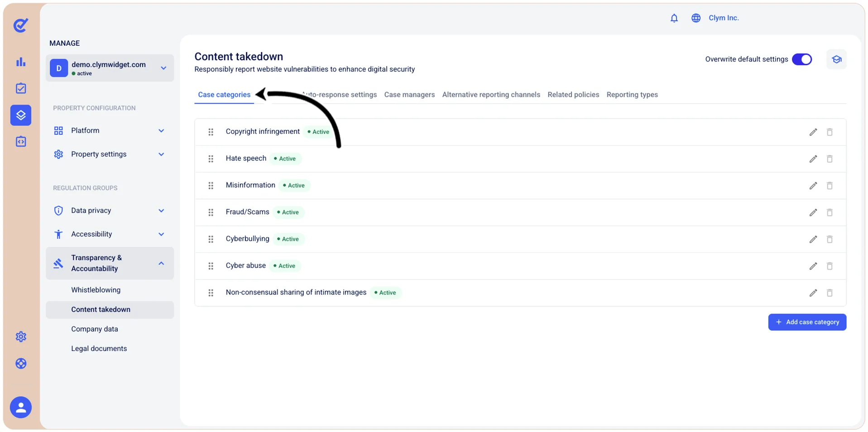Open Whistleblowing menu item
Viewport: 868px width, 432px height.
tap(96, 290)
